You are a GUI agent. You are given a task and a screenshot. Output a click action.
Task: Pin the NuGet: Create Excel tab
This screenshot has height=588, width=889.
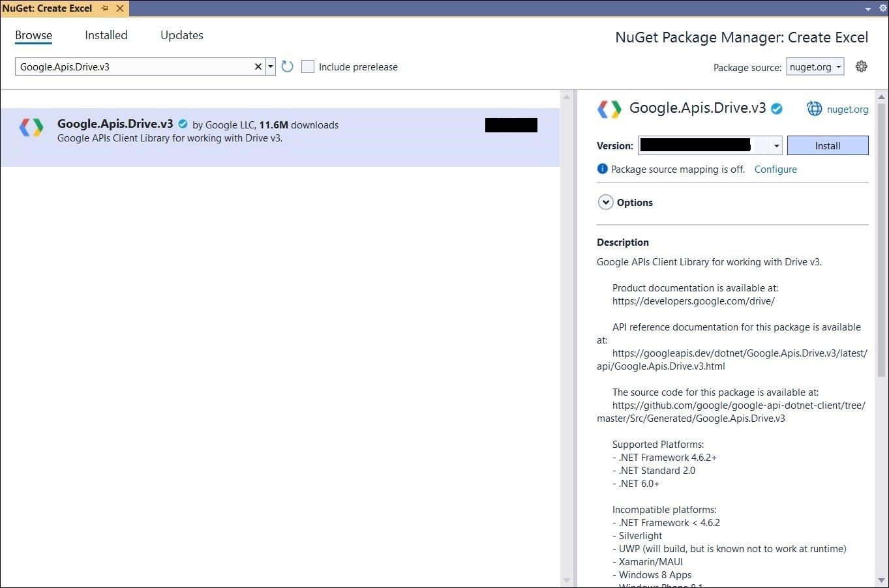105,8
